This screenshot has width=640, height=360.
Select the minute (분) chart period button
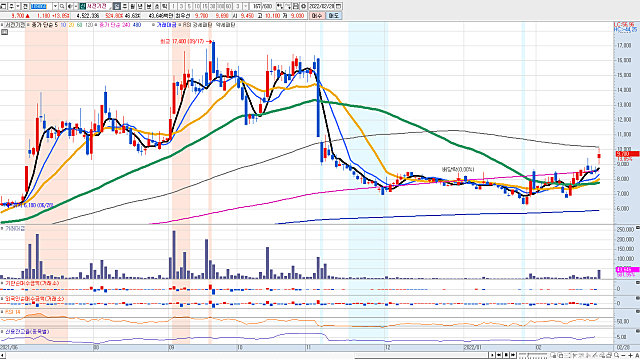(149, 6)
